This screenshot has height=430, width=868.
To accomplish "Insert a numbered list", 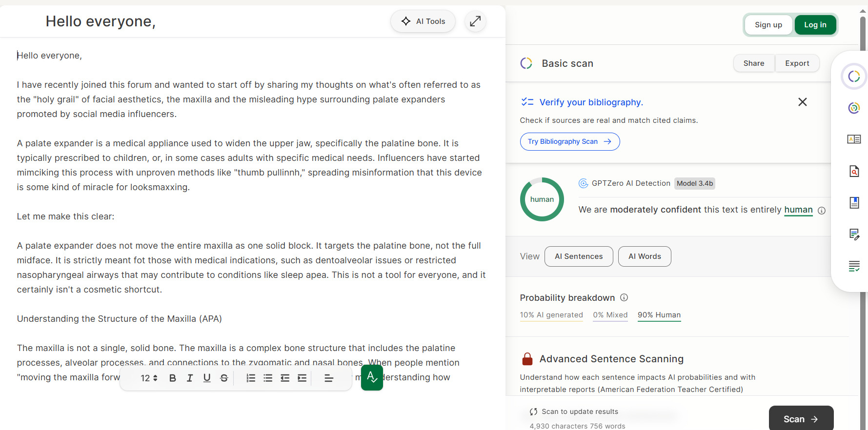I will (x=251, y=378).
